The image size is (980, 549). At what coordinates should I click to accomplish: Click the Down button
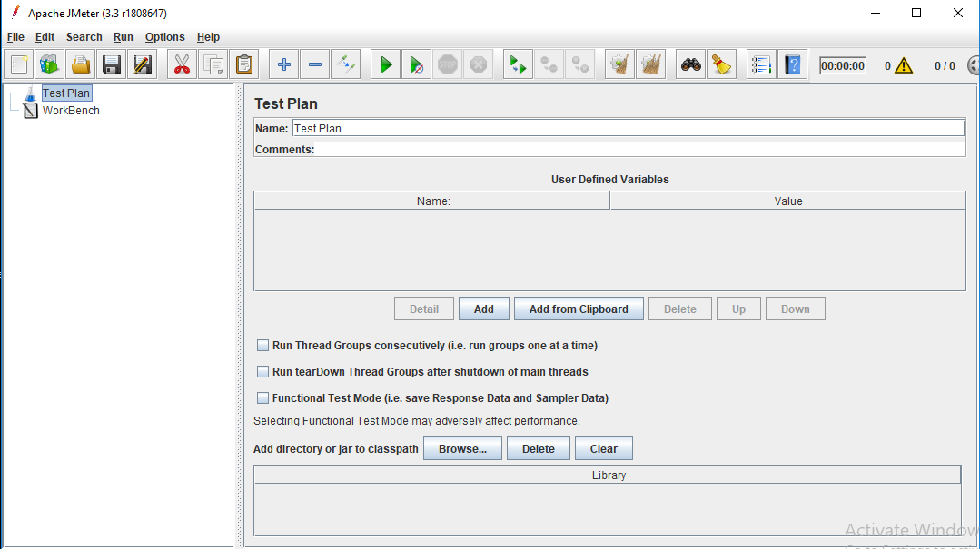(x=795, y=309)
